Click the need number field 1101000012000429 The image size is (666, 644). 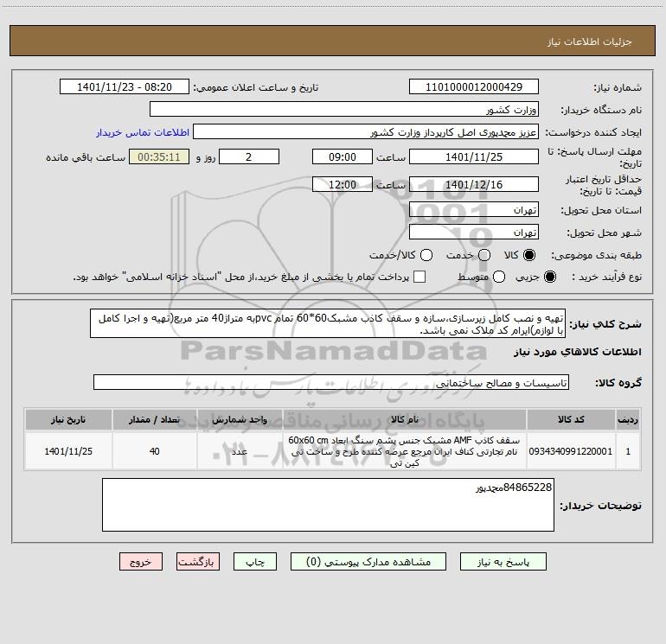click(x=474, y=87)
